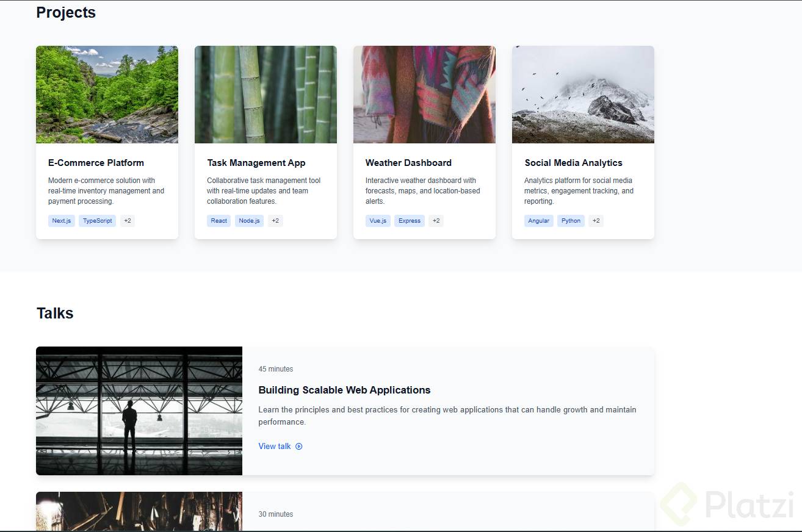Open the Social Media Analytics title
Image resolution: width=802 pixels, height=532 pixels.
(x=573, y=163)
